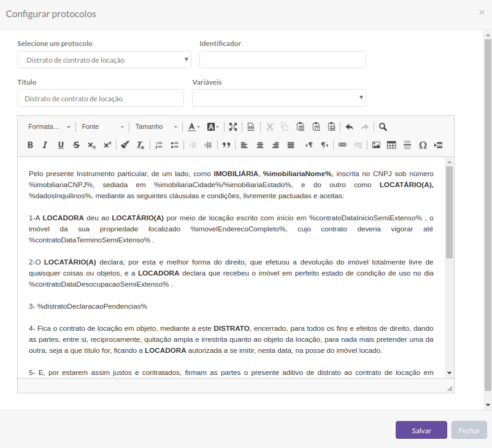The image size is (492, 448).
Task: Click the Identificador input field
Action: (x=283, y=60)
